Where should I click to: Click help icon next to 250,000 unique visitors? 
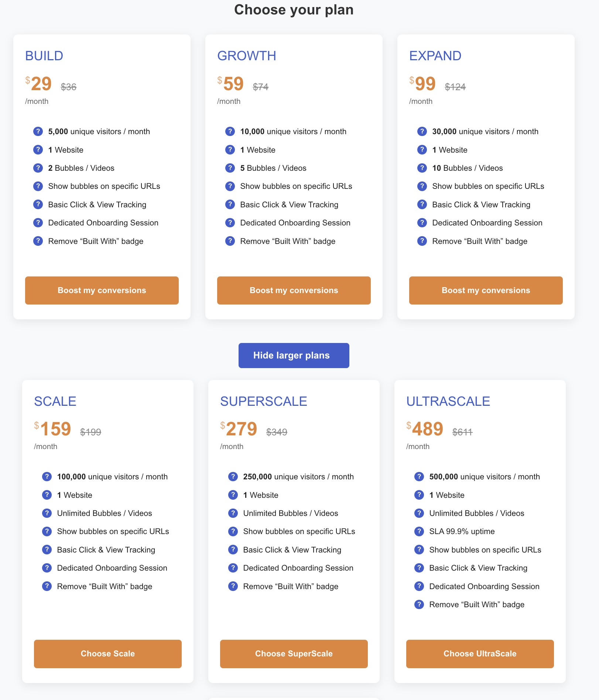233,476
